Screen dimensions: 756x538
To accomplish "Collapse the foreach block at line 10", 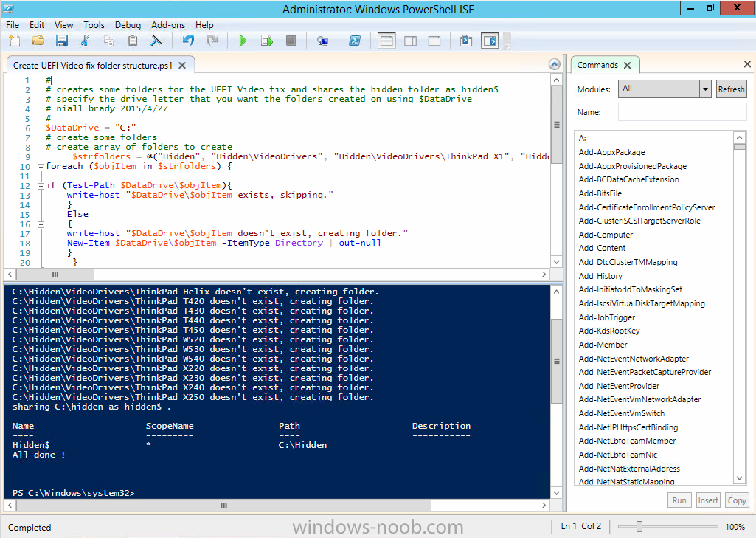I will (x=41, y=167).
